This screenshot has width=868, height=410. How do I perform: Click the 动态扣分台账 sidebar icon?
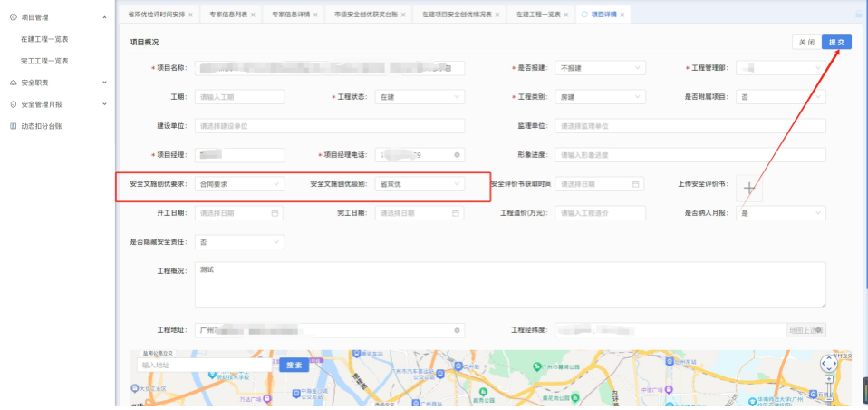pos(13,126)
